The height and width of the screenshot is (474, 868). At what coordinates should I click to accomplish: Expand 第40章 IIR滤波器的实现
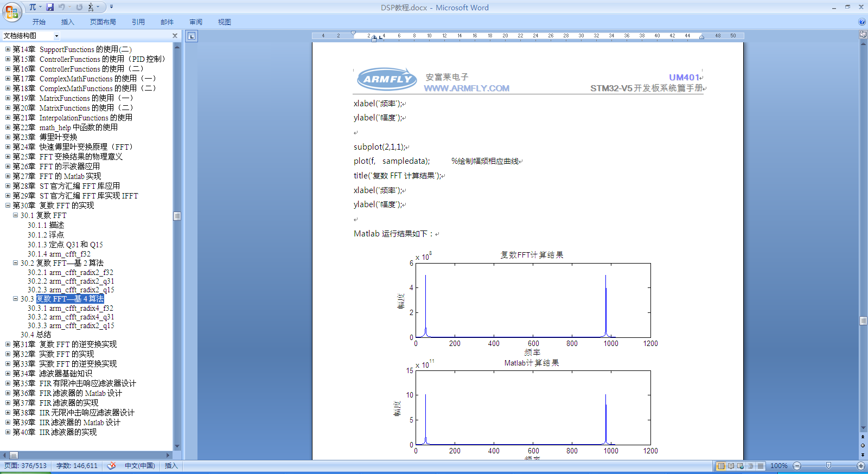[8, 432]
